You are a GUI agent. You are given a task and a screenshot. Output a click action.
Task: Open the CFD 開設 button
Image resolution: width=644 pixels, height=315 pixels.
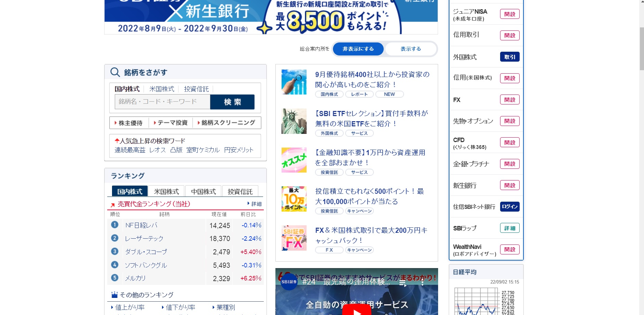510,142
